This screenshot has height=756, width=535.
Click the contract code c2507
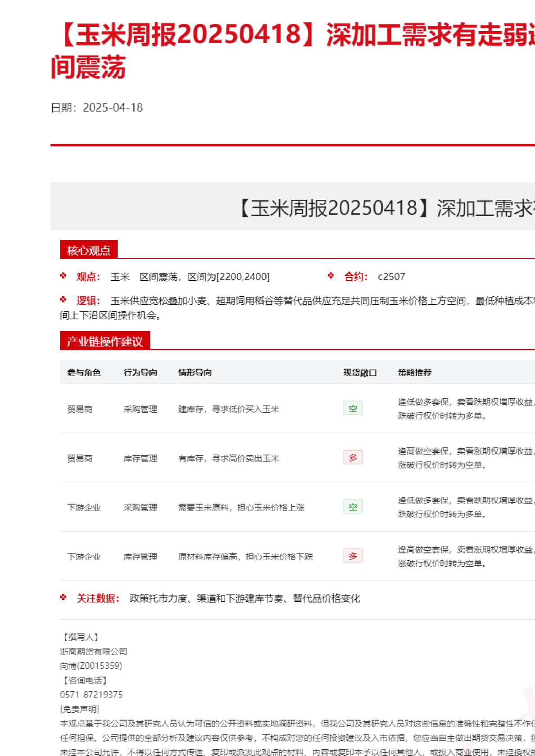click(391, 277)
